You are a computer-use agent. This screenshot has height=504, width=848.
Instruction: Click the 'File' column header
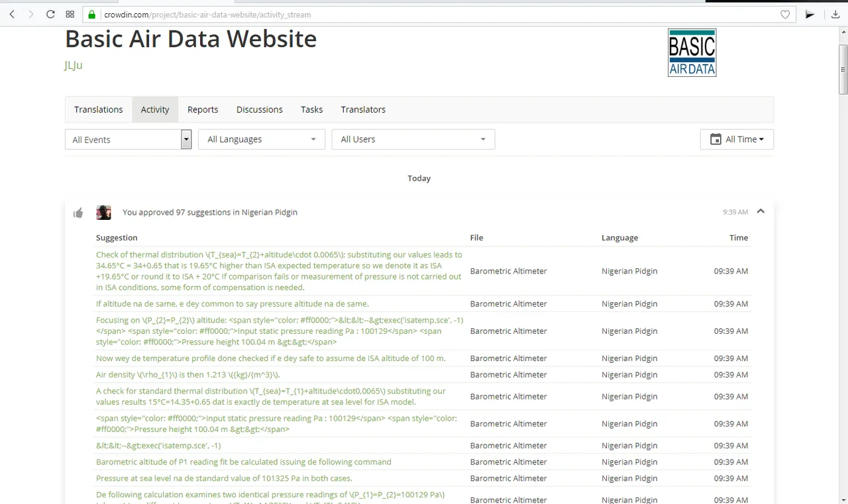[476, 238]
